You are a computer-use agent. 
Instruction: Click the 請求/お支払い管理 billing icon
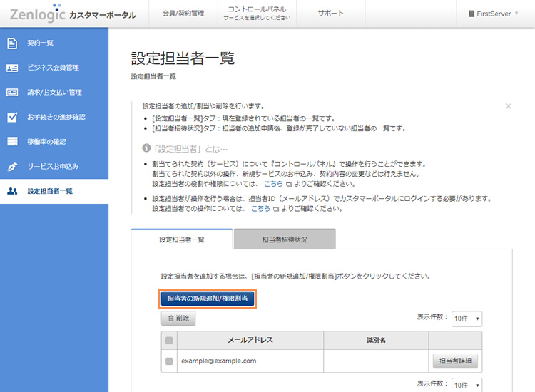tap(12, 93)
